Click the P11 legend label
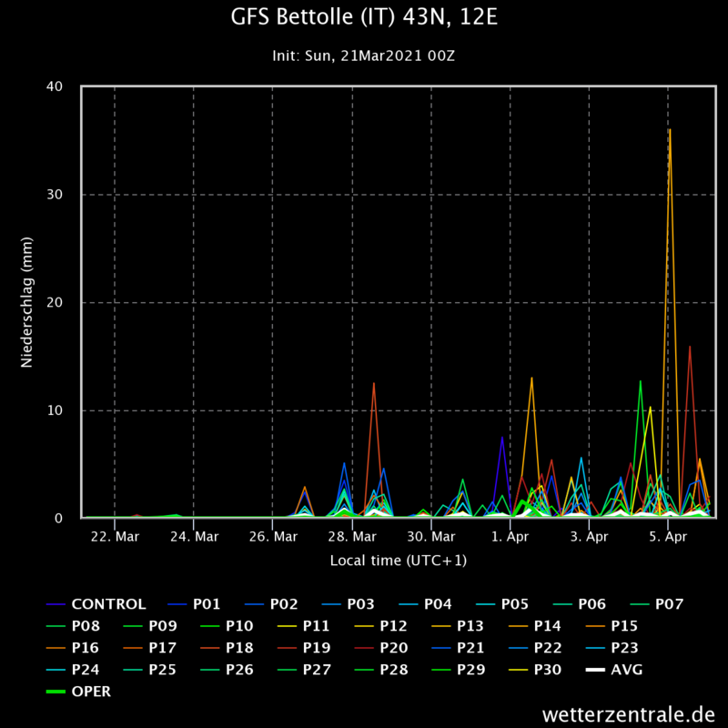Viewport: 728px width, 728px height. [316, 626]
